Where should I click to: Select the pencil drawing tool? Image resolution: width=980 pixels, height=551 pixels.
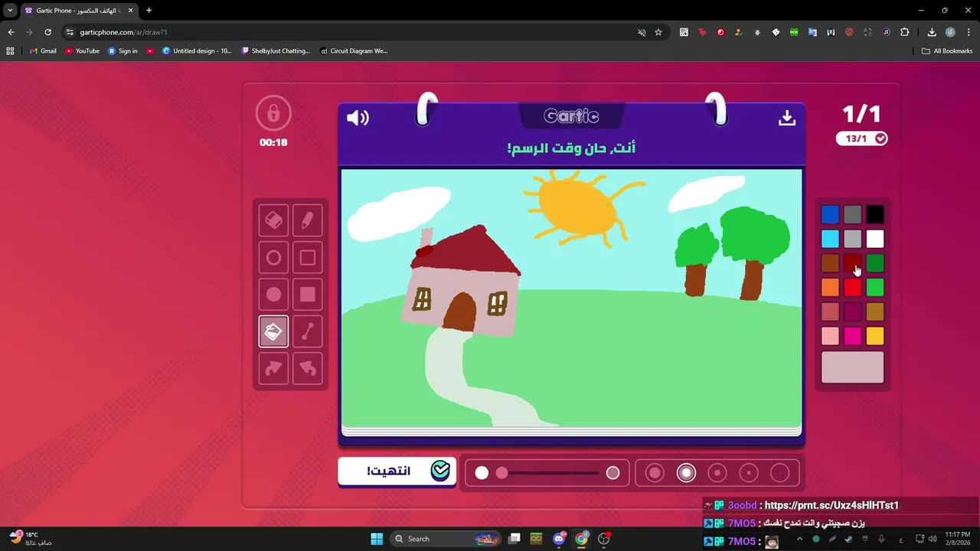pyautogui.click(x=307, y=220)
